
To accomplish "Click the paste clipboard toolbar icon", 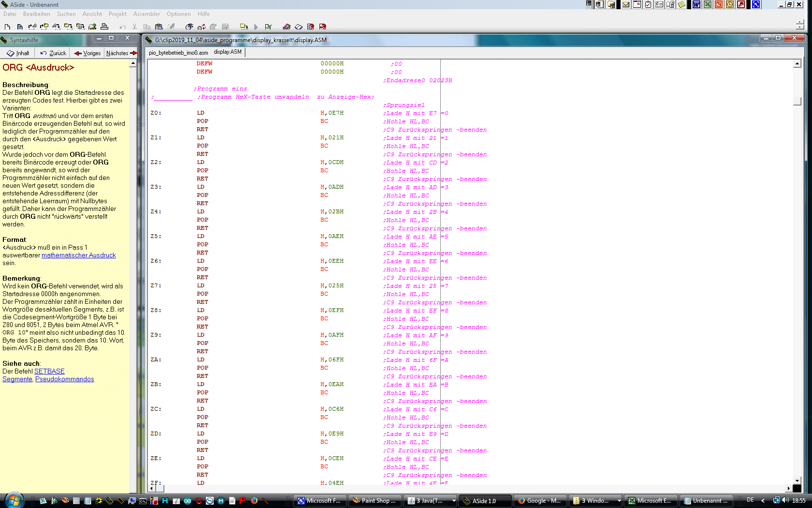I will tap(159, 27).
